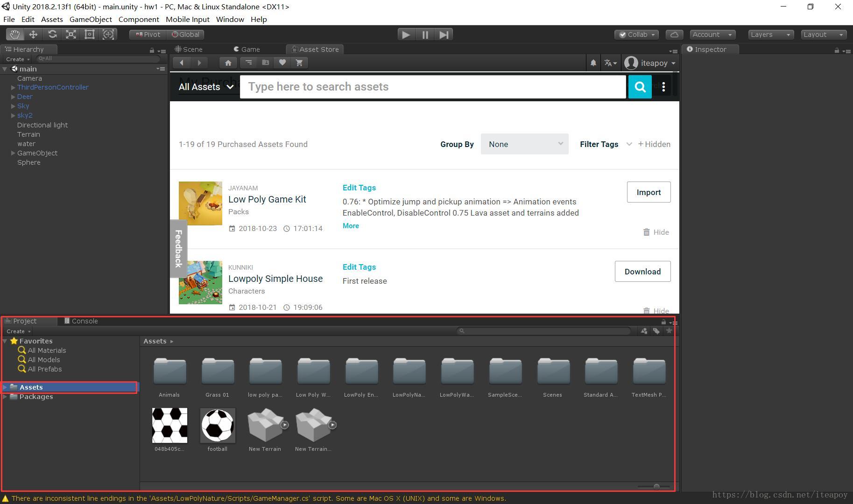Open Asset Store shopping cart

(x=299, y=63)
